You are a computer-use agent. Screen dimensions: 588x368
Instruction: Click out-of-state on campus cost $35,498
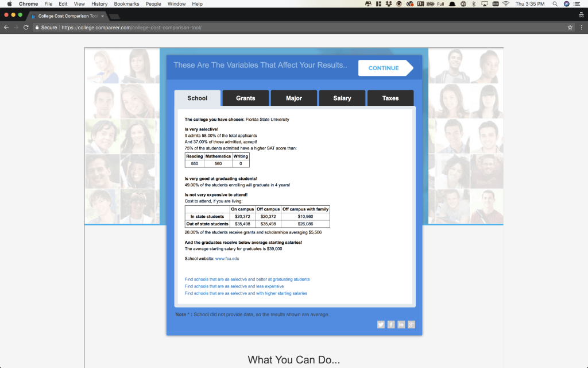(242, 224)
